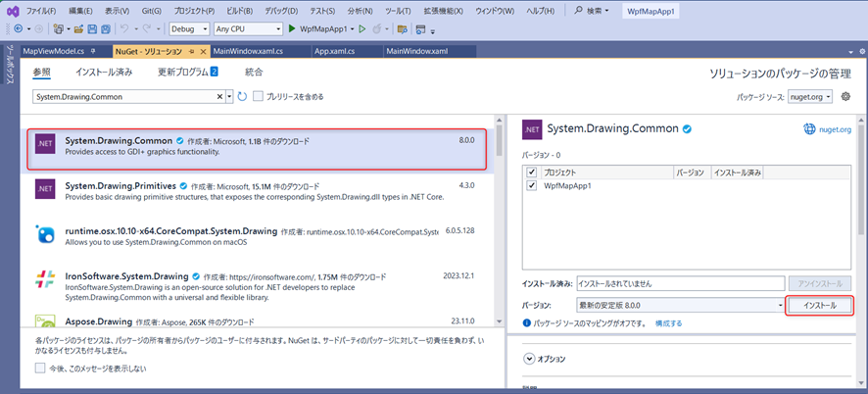Click the search magnifier icon in title bar
868x394 pixels.
[x=579, y=10]
